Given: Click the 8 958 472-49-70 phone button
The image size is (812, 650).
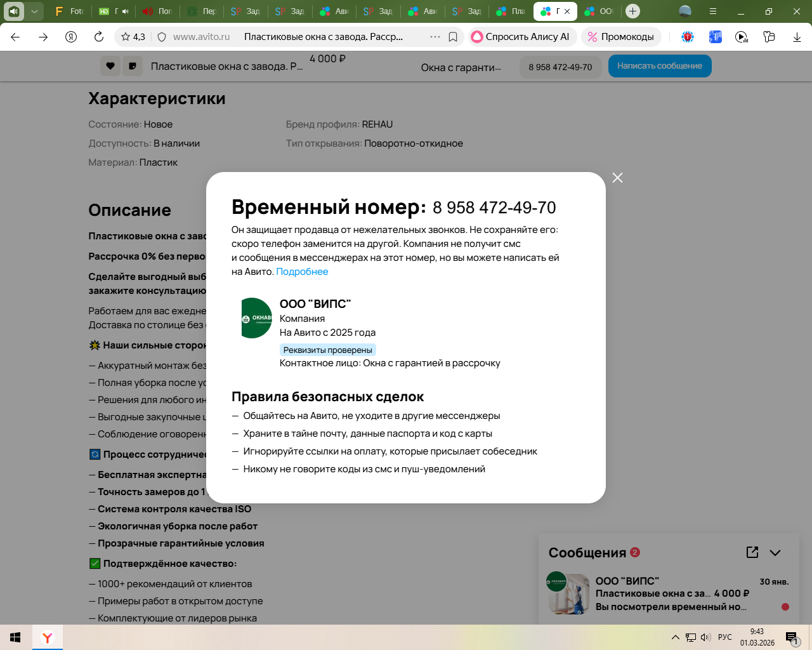Looking at the screenshot, I should click(x=560, y=67).
